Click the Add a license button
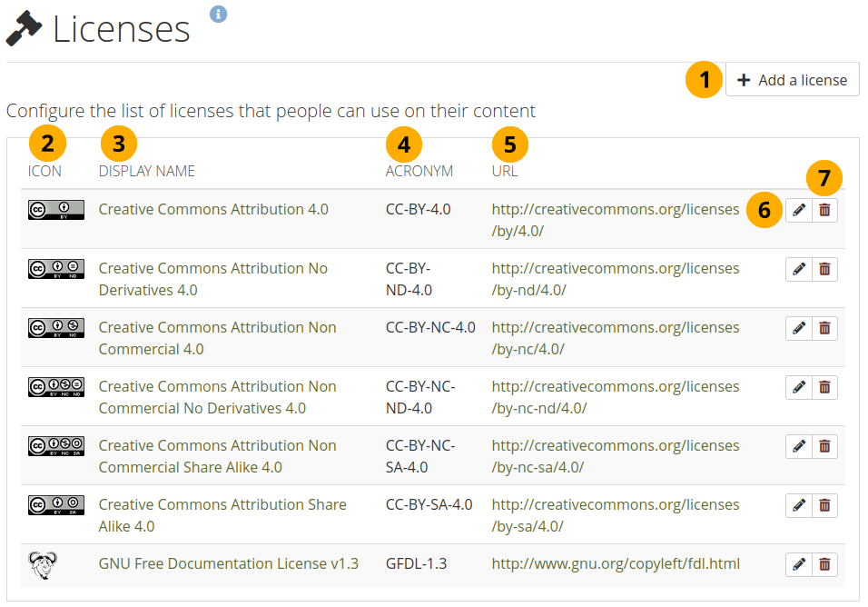The image size is (868, 607). [x=792, y=80]
